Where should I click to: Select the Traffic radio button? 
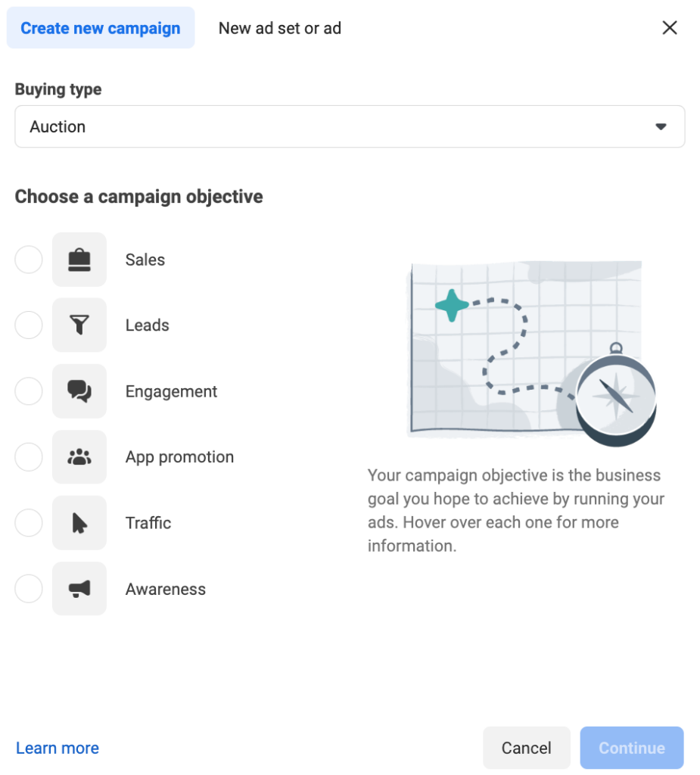tap(29, 523)
